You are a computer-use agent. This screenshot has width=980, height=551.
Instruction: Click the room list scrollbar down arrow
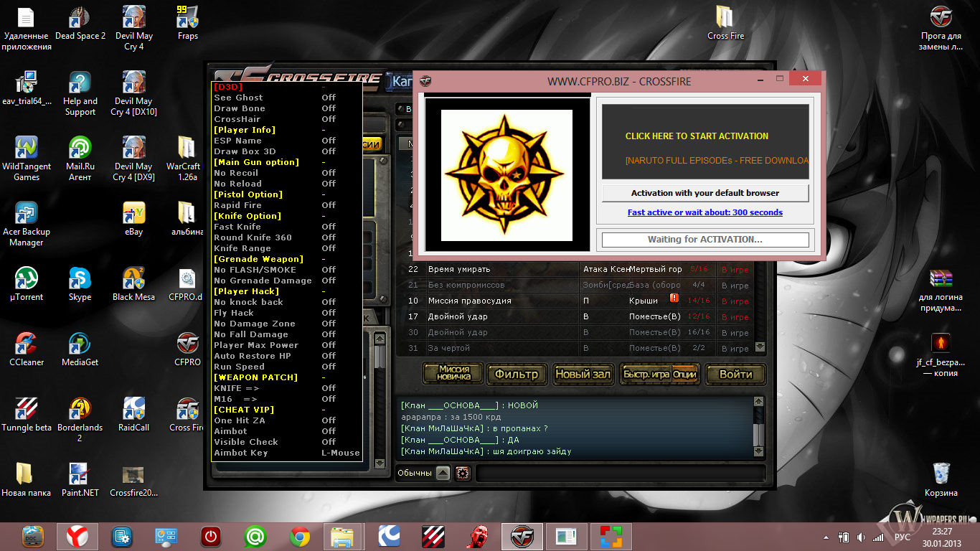coord(760,348)
